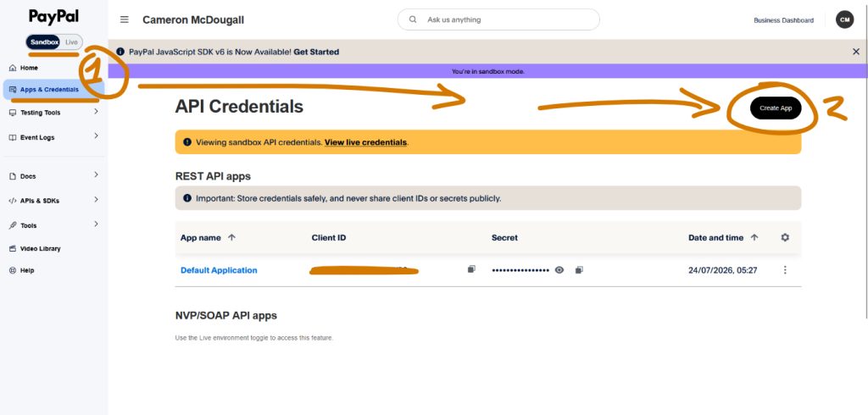Open View live credentials link
868x415 pixels.
365,142
